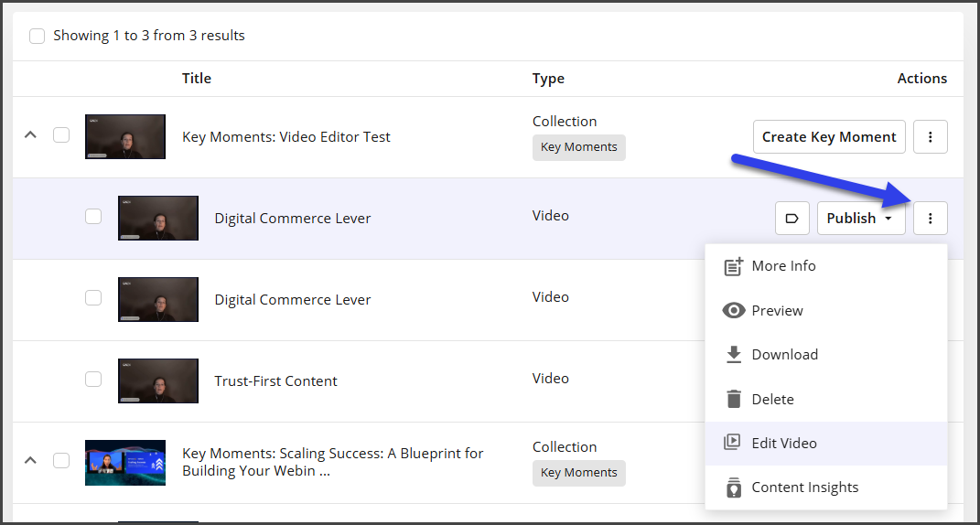Click the Scaling Success collection thumbnail
The width and height of the screenshot is (980, 525).
tap(125, 463)
